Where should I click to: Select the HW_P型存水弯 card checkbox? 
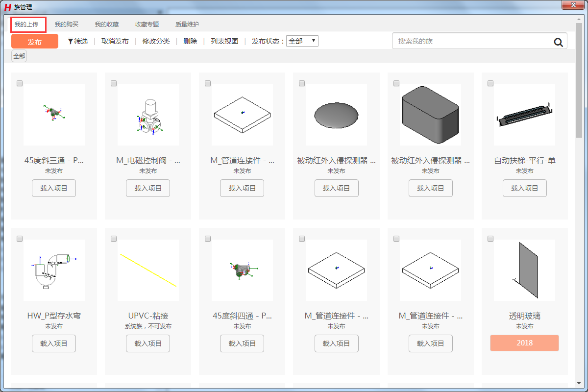click(20, 239)
